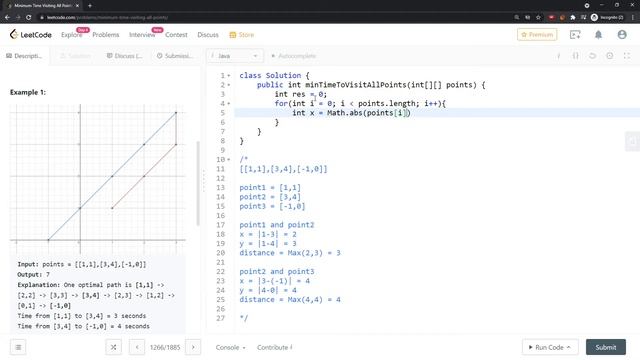Click the 'point1 and point2' comment line
The image size is (640, 360).
pos(277,225)
